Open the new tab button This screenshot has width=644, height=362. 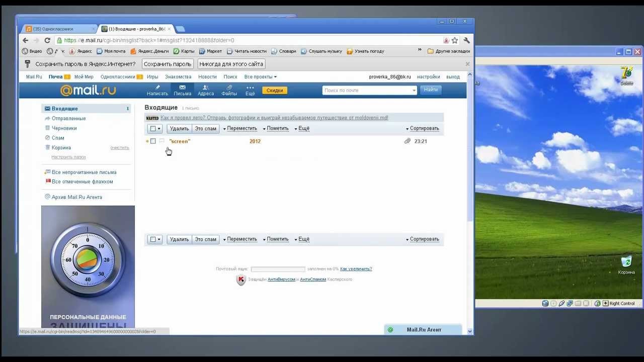[180, 29]
